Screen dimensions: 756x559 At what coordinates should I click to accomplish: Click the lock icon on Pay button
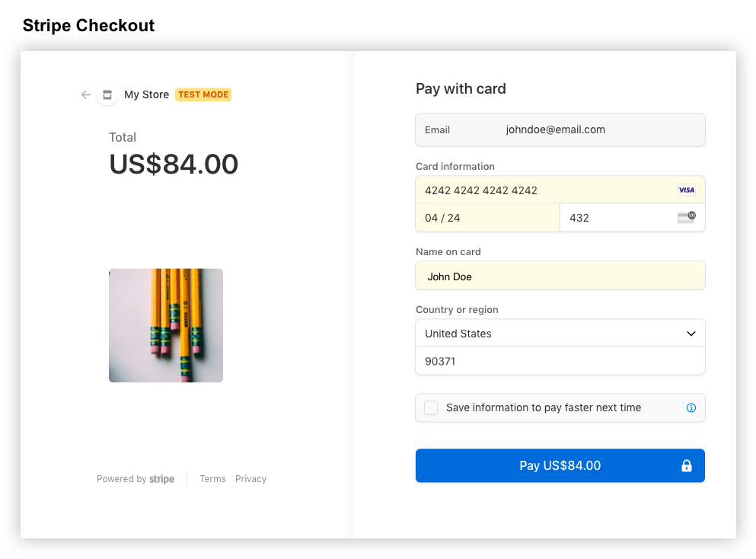coord(687,465)
